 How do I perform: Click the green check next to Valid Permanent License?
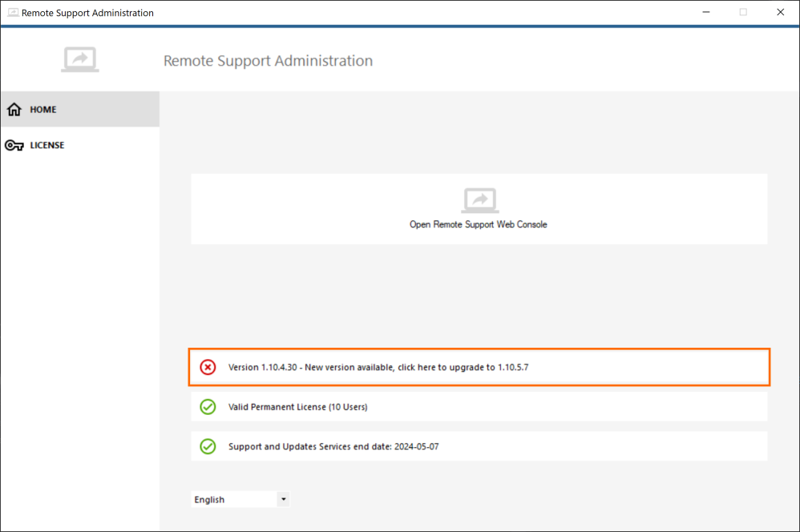[x=208, y=407]
